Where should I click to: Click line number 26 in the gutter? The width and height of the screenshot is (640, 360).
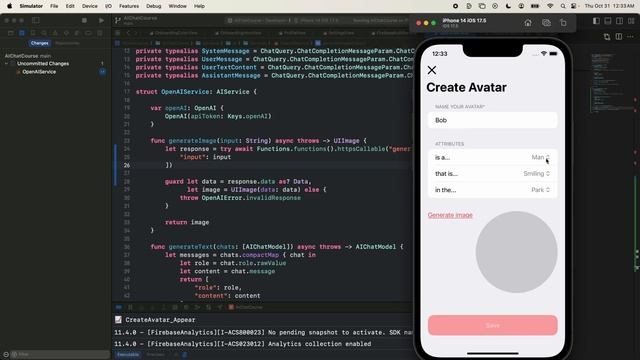point(127,165)
